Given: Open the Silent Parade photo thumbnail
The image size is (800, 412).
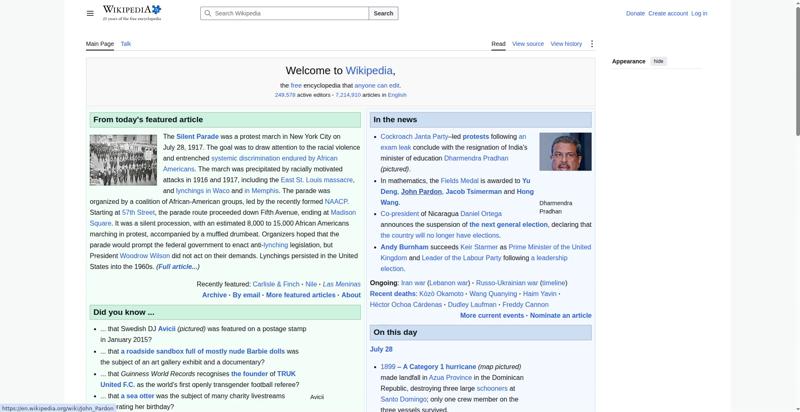Looking at the screenshot, I should [123, 160].
